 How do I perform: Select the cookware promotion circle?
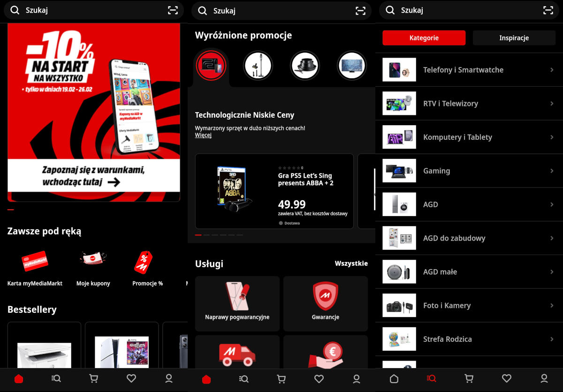point(305,66)
